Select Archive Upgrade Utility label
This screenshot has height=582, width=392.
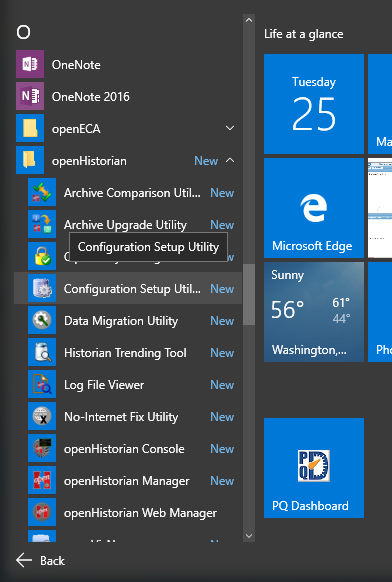[x=125, y=225]
